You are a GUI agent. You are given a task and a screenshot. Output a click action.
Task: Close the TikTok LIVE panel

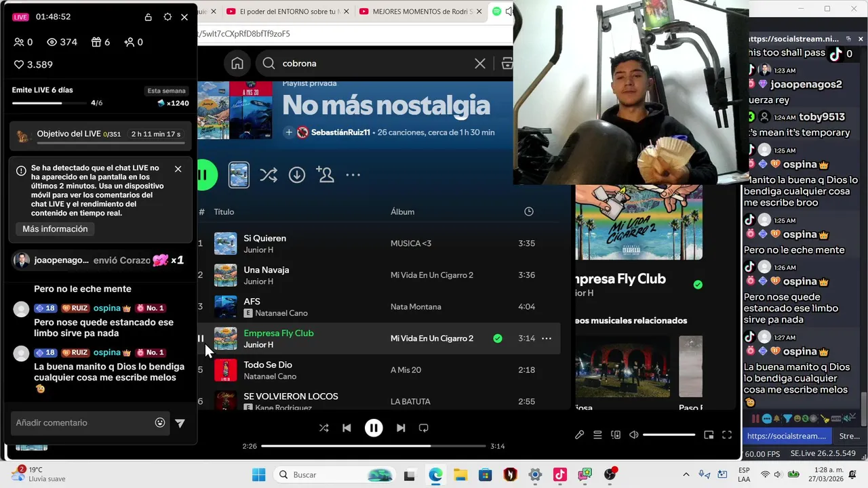coord(184,17)
